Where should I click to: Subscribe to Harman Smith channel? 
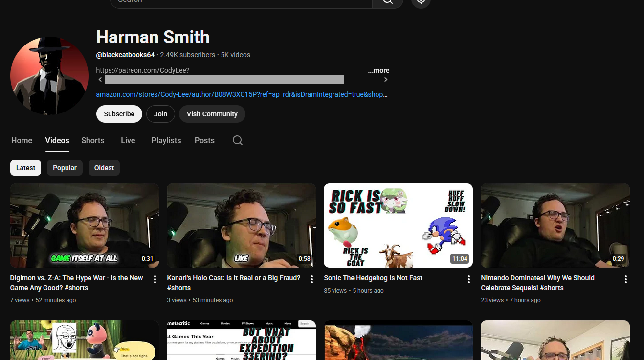(x=119, y=114)
